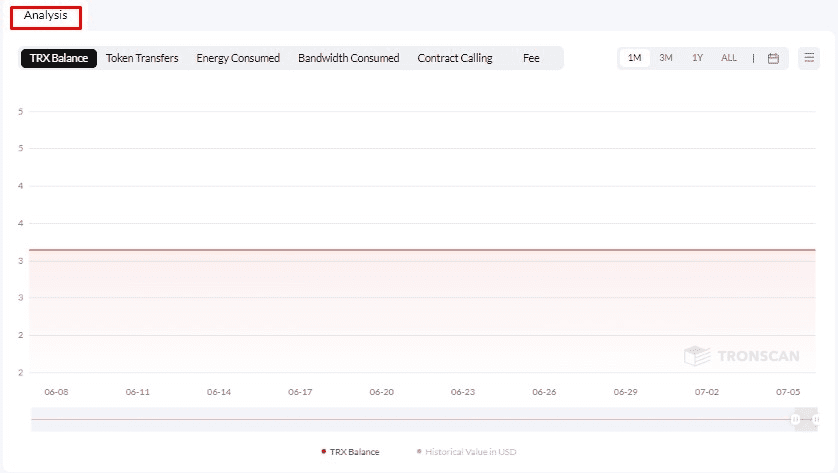This screenshot has height=473, width=838.
Task: Open the calendar date picker
Action: (773, 58)
